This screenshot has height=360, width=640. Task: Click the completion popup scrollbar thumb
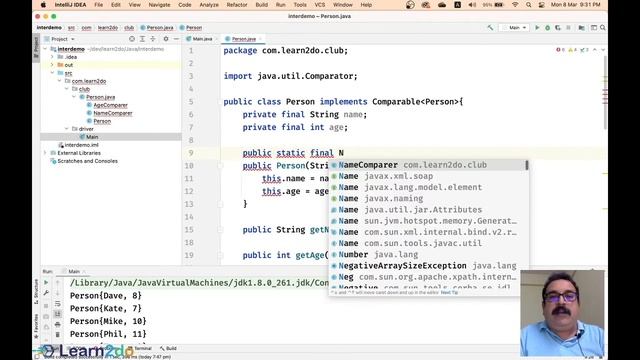[527, 165]
